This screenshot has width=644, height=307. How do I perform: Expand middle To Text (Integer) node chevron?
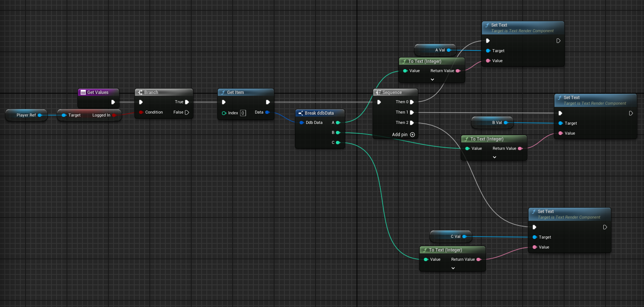[494, 157]
